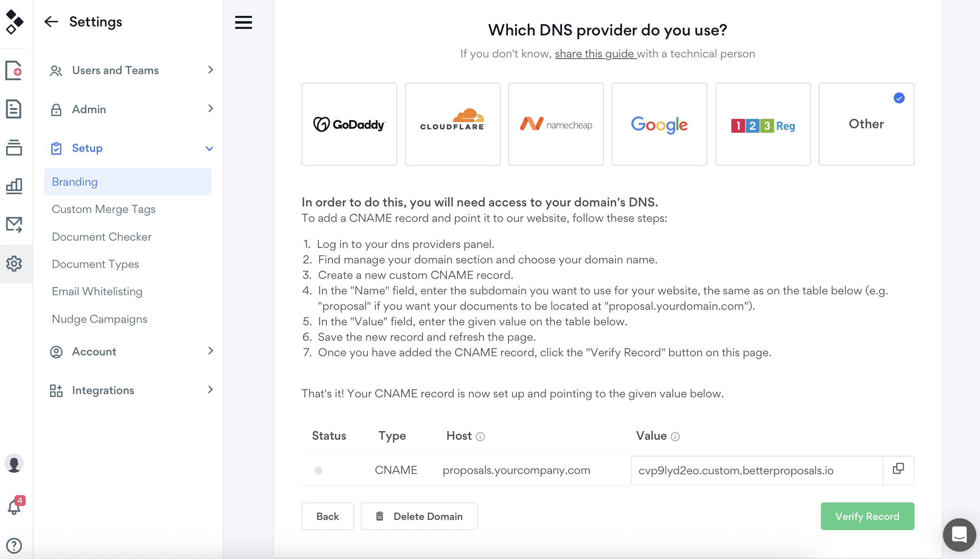Image resolution: width=980 pixels, height=559 pixels.
Task: Open the templates stack icon
Action: coord(14,147)
